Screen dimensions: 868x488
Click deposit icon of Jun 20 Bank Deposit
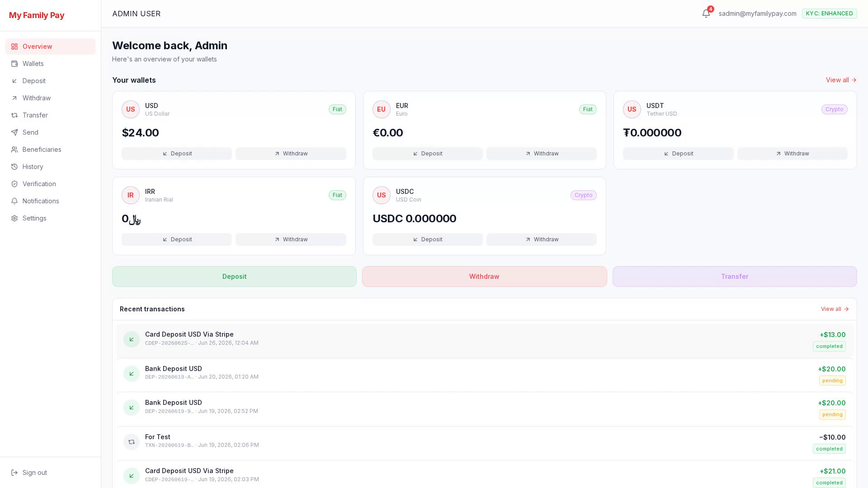point(132,374)
